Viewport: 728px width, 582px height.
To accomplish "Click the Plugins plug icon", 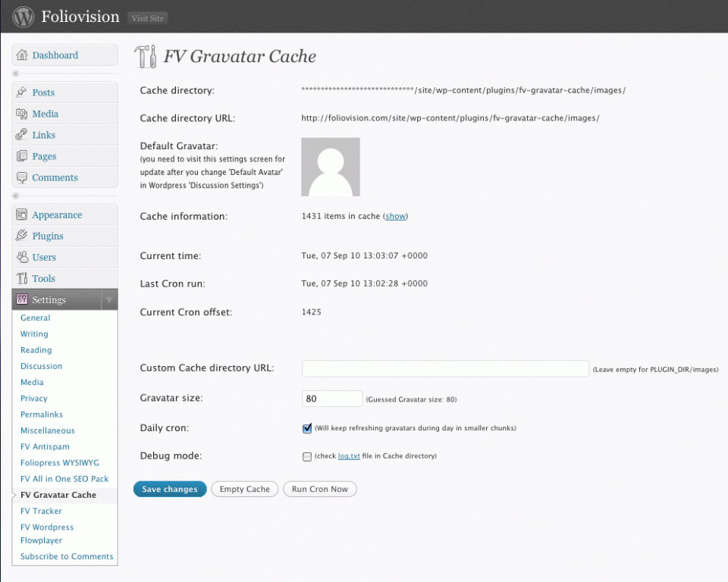I will pyautogui.click(x=21, y=236).
